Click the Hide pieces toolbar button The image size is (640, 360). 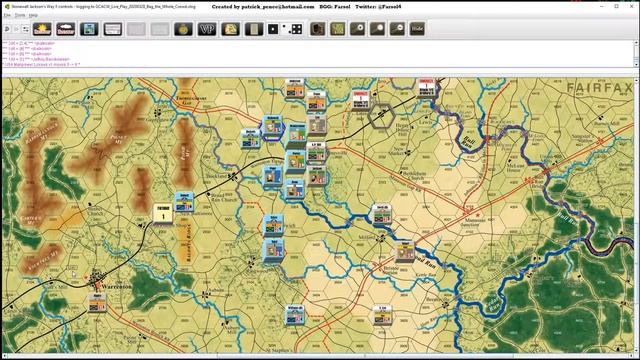(x=417, y=29)
